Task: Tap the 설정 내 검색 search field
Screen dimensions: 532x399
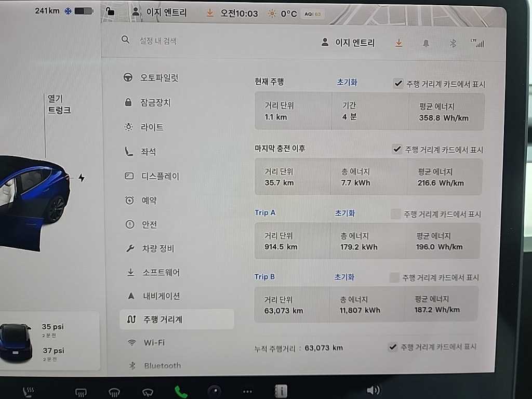Action: [x=158, y=41]
